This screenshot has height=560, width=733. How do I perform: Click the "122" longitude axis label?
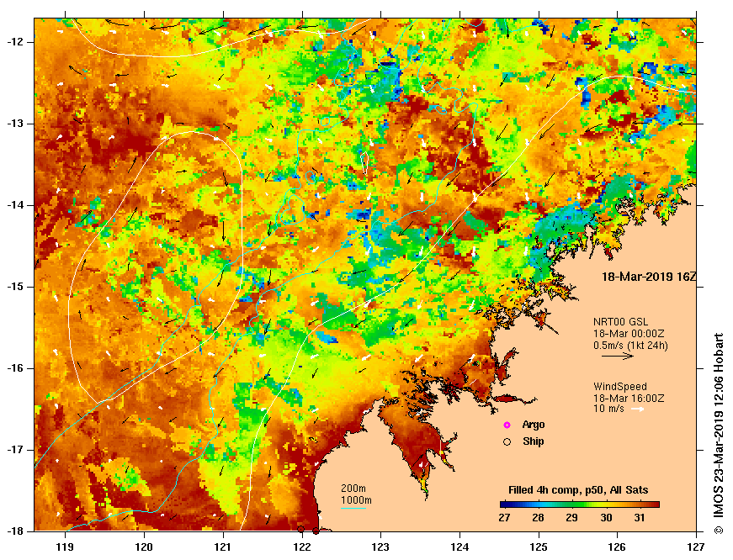[x=301, y=547]
